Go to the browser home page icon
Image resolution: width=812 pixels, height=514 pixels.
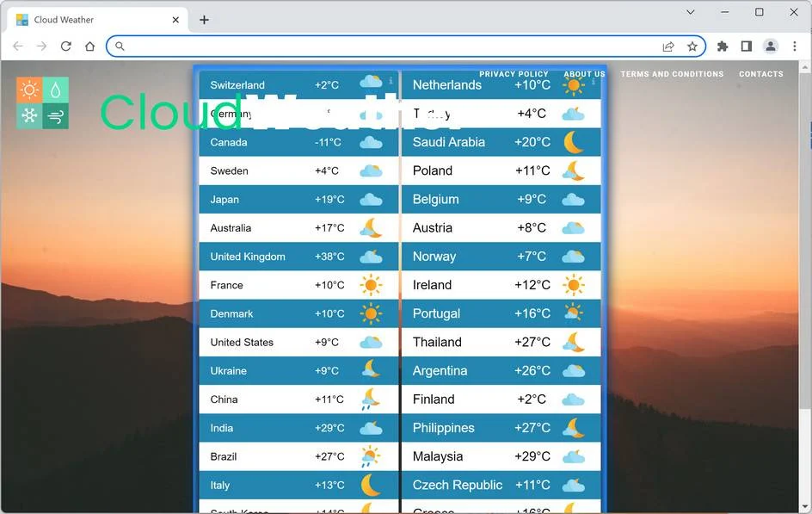point(89,46)
